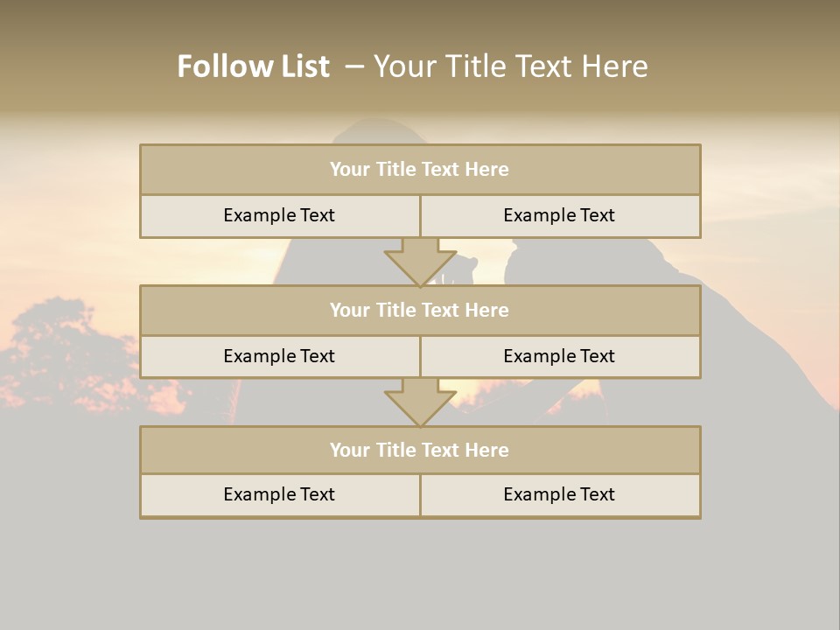Click the dash in the slide heading
Image resolution: width=840 pixels, height=630 pixels.
click(354, 66)
